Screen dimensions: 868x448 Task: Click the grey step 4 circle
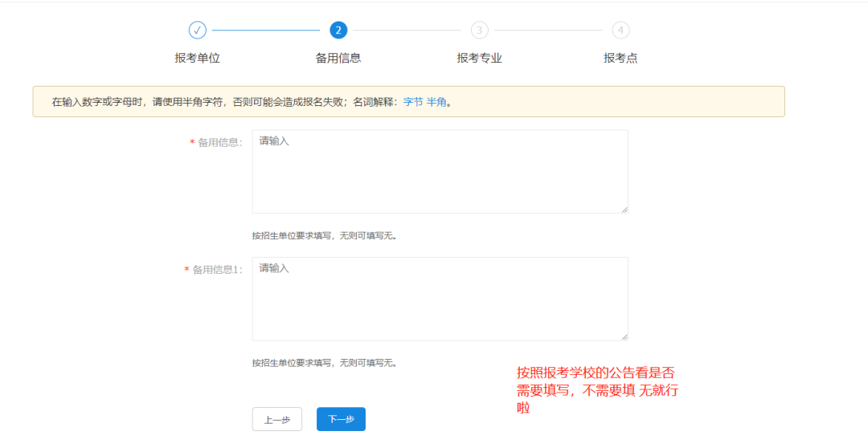(620, 31)
